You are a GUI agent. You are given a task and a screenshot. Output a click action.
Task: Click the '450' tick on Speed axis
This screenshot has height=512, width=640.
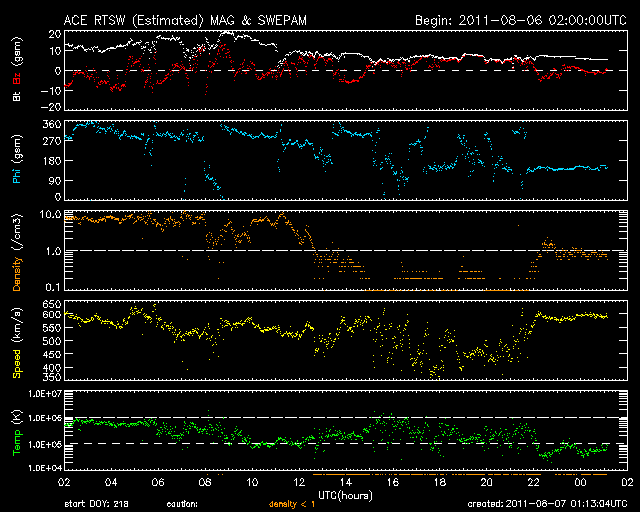pyautogui.click(x=52, y=354)
